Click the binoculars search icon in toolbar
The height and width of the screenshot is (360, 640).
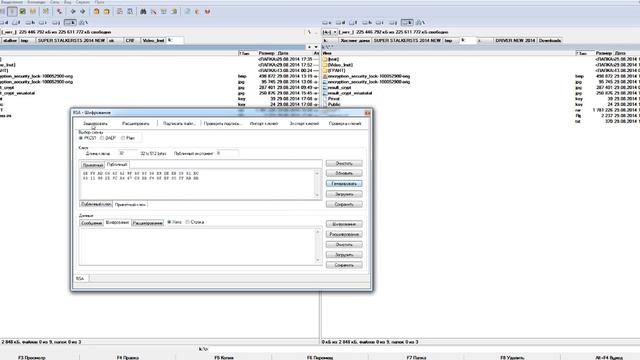point(143,11)
